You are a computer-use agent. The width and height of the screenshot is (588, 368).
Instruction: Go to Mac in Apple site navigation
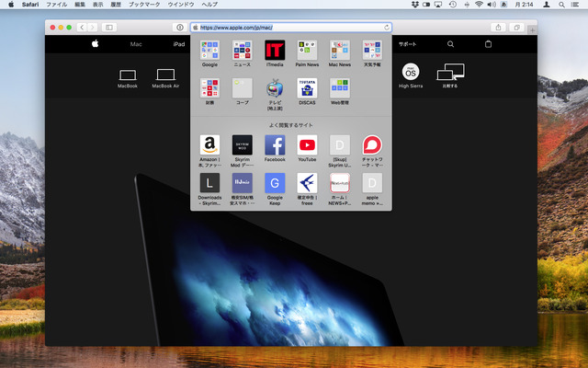[136, 44]
